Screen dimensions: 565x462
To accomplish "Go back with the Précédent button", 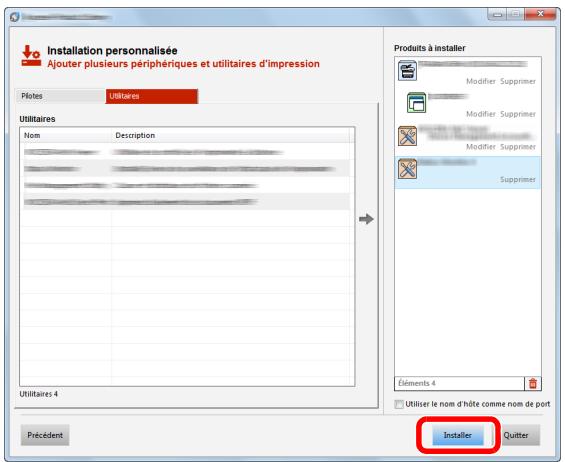I will [x=45, y=435].
